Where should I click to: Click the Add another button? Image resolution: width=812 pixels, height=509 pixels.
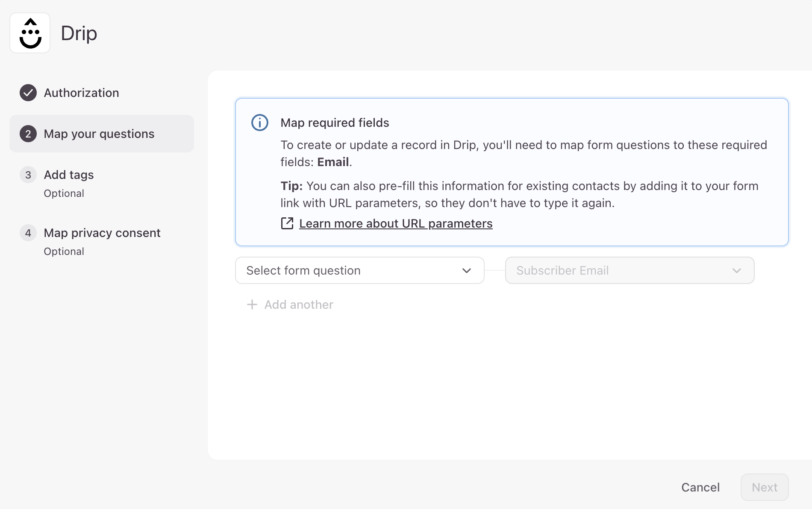(x=290, y=304)
